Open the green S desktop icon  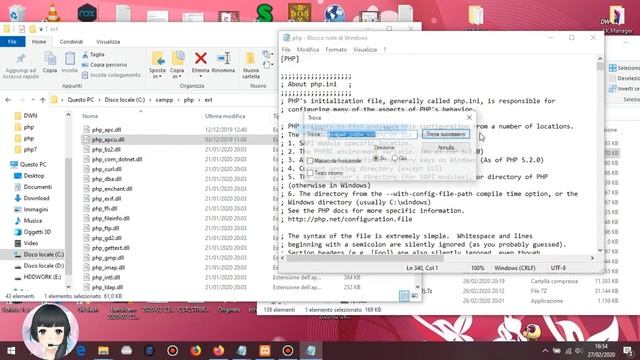[x=264, y=12]
